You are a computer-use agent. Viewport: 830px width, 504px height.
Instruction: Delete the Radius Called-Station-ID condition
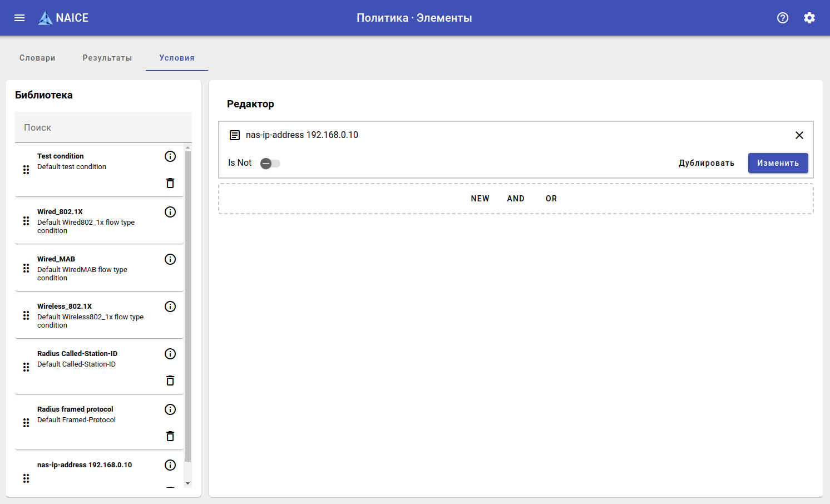tap(170, 381)
